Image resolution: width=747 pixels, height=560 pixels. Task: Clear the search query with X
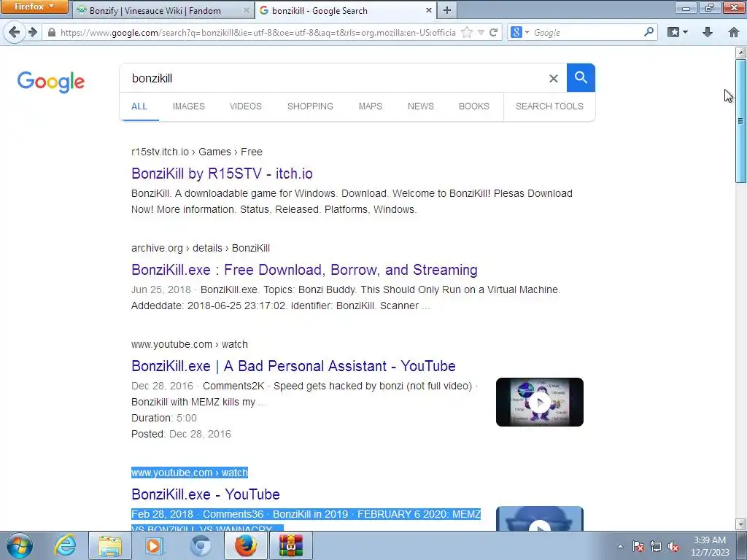[553, 78]
